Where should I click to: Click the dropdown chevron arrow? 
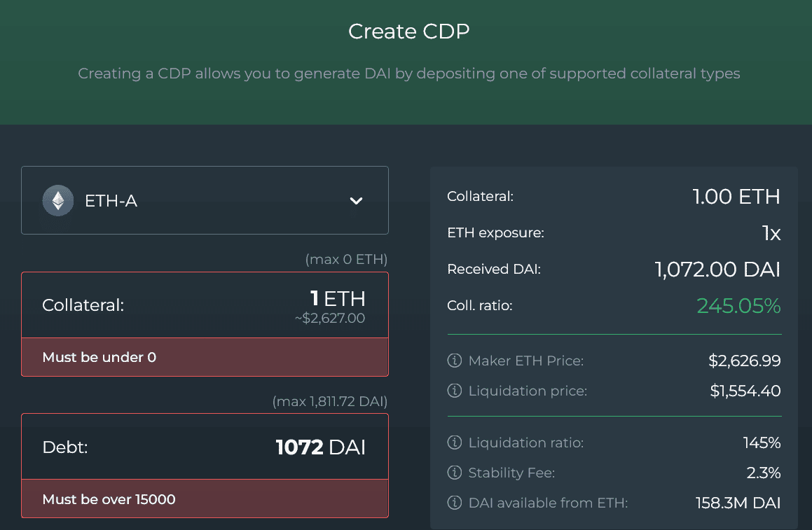357,201
